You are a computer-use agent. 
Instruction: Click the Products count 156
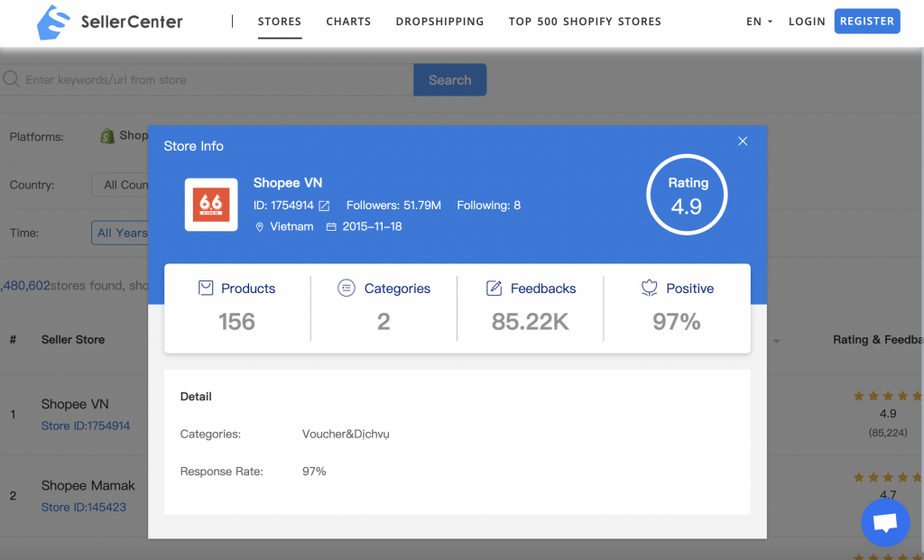[x=237, y=322]
